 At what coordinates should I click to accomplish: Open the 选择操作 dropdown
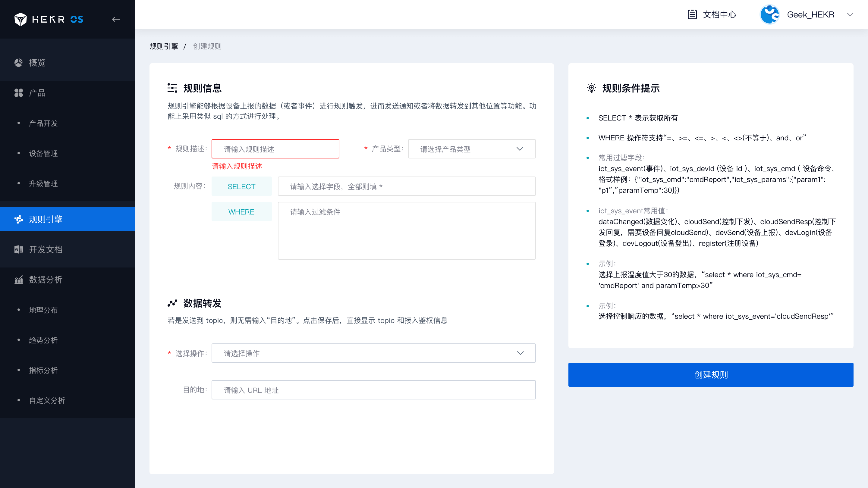[x=373, y=353]
